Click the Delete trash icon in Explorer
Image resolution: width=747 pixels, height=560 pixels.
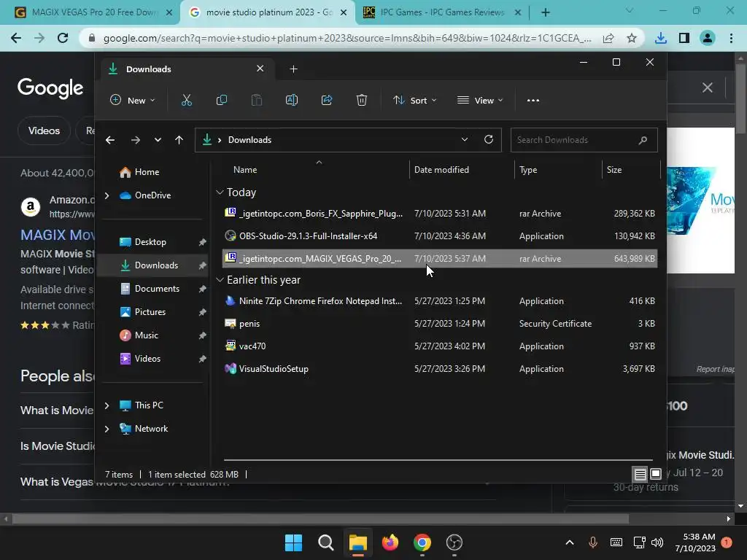362,100
